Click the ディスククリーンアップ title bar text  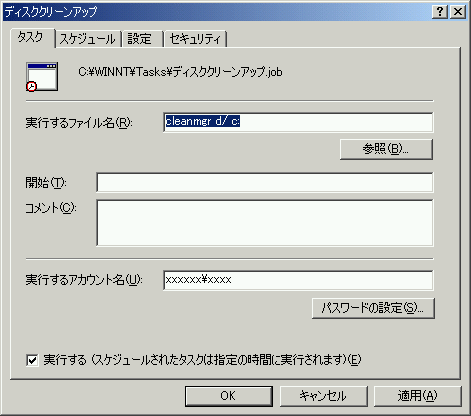[x=51, y=12]
